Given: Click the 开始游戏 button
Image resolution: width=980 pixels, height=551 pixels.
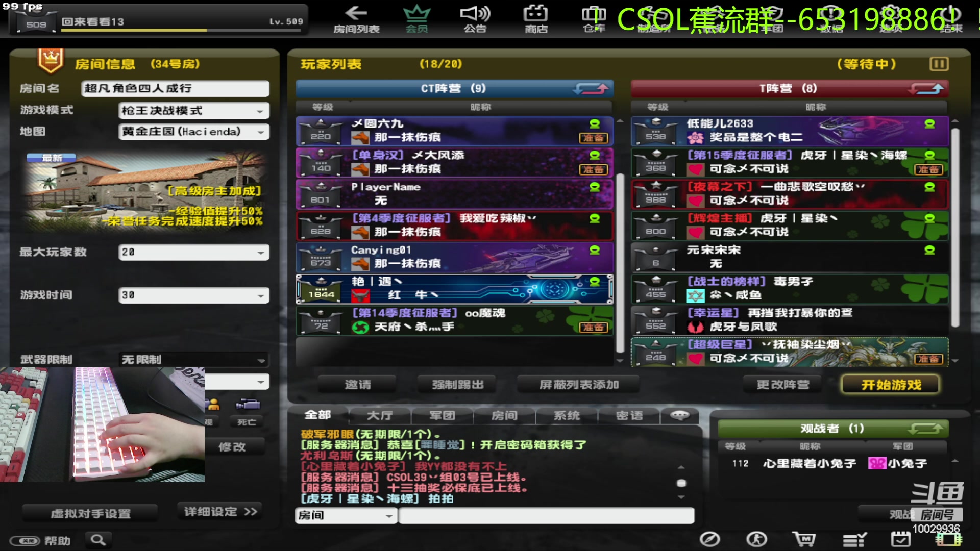Looking at the screenshot, I should coord(891,385).
